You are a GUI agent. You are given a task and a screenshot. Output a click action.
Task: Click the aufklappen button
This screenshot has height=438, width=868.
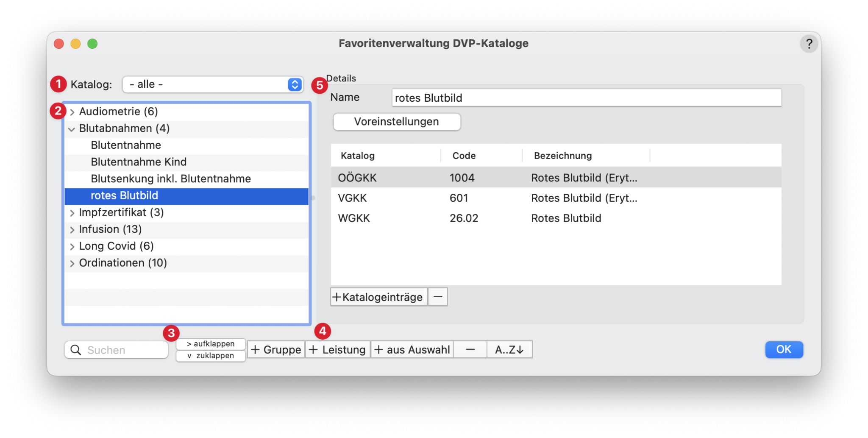pyautogui.click(x=211, y=344)
